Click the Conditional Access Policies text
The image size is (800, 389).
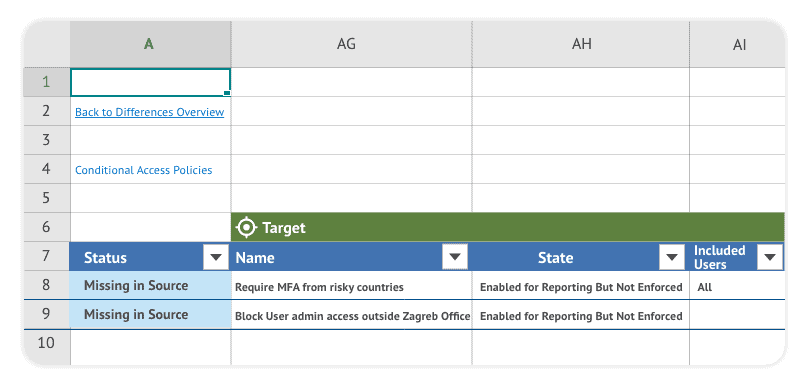[x=143, y=170]
